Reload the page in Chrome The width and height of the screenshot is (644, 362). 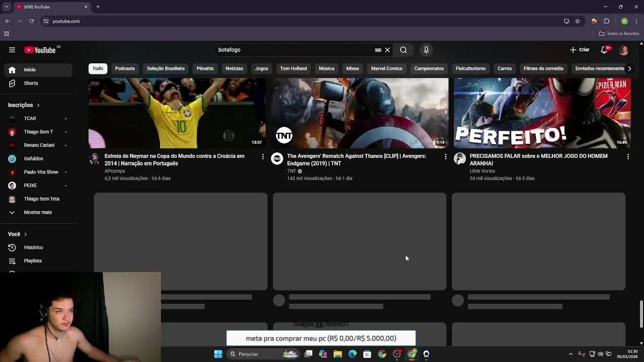[31, 21]
